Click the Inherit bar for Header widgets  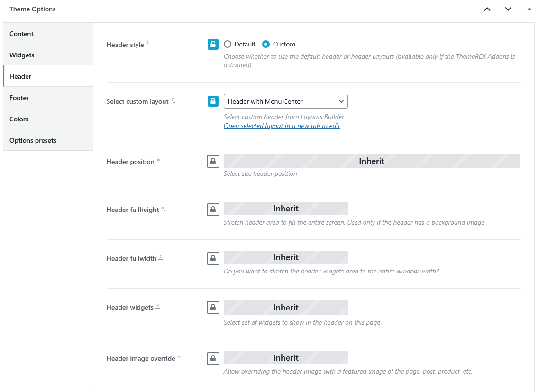[x=285, y=307]
